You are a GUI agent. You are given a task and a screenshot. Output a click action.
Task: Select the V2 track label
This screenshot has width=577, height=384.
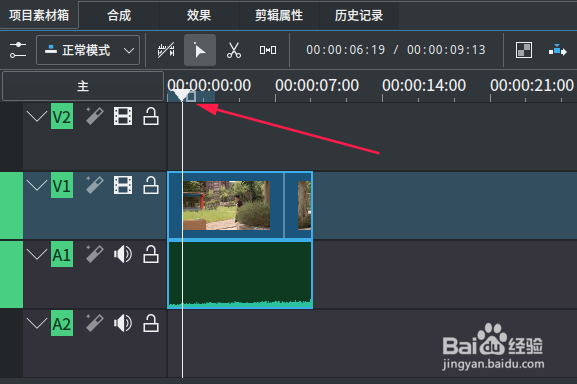[x=62, y=117]
